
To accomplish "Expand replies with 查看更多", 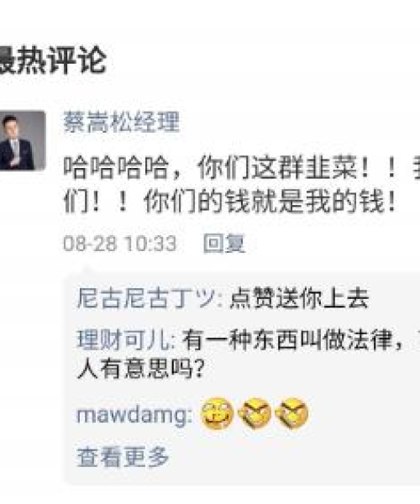I will 123,457.
